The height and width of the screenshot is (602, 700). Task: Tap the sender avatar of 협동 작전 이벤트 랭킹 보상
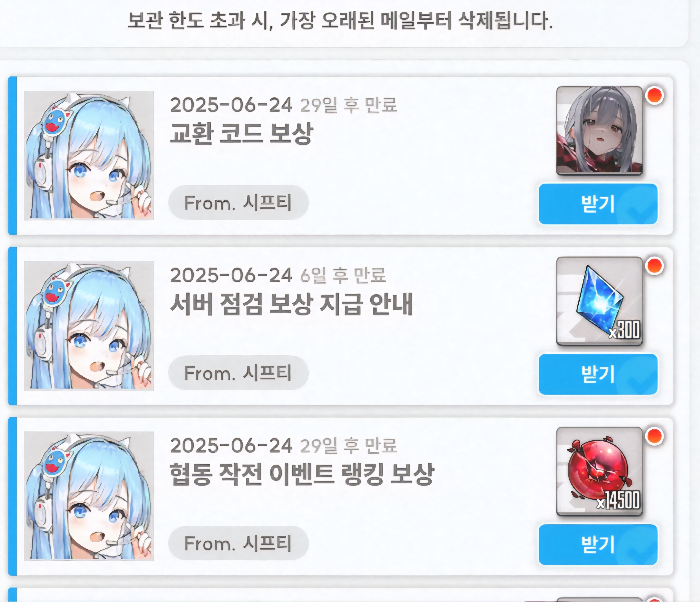pyautogui.click(x=89, y=496)
